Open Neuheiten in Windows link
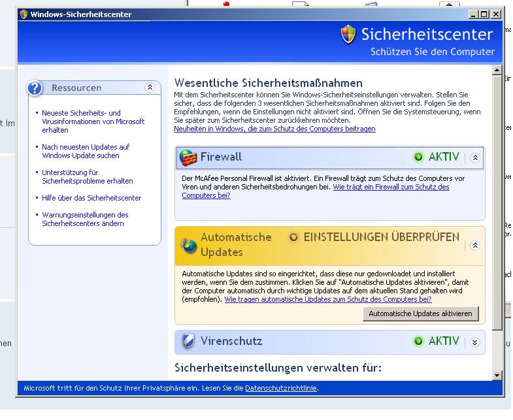This screenshot has height=420, width=513. coord(274,129)
